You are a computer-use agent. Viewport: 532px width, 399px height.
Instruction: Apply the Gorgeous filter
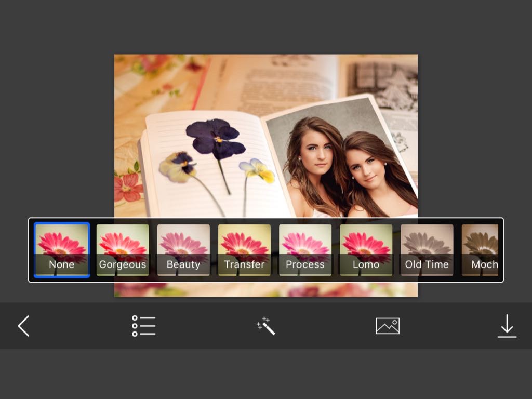coord(123,250)
